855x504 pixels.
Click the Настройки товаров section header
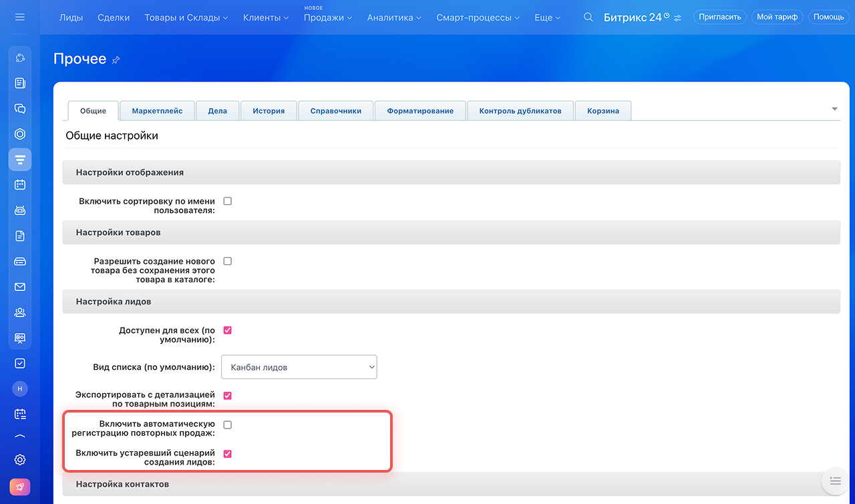click(x=451, y=232)
